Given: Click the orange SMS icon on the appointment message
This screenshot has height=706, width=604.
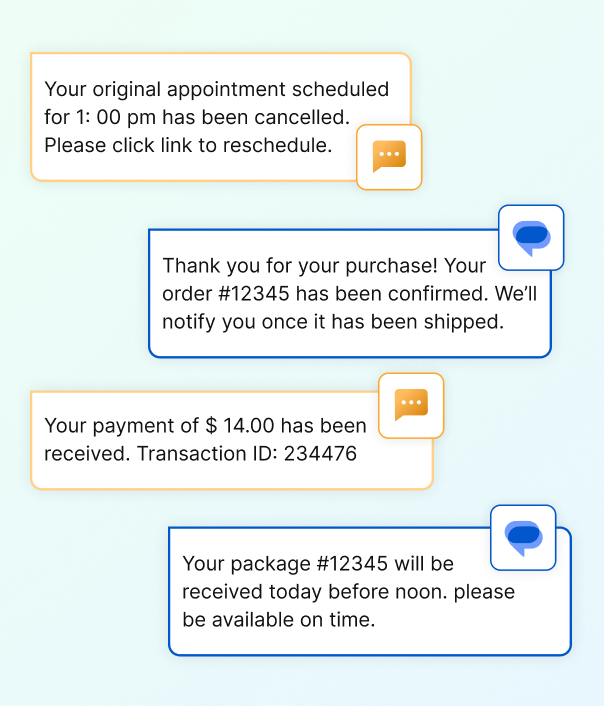Looking at the screenshot, I should coord(389,157).
